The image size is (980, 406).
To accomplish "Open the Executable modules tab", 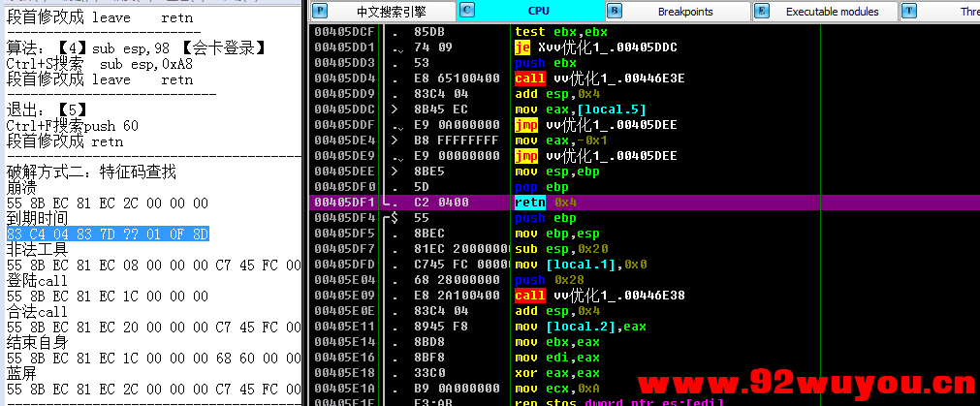I will (x=832, y=12).
